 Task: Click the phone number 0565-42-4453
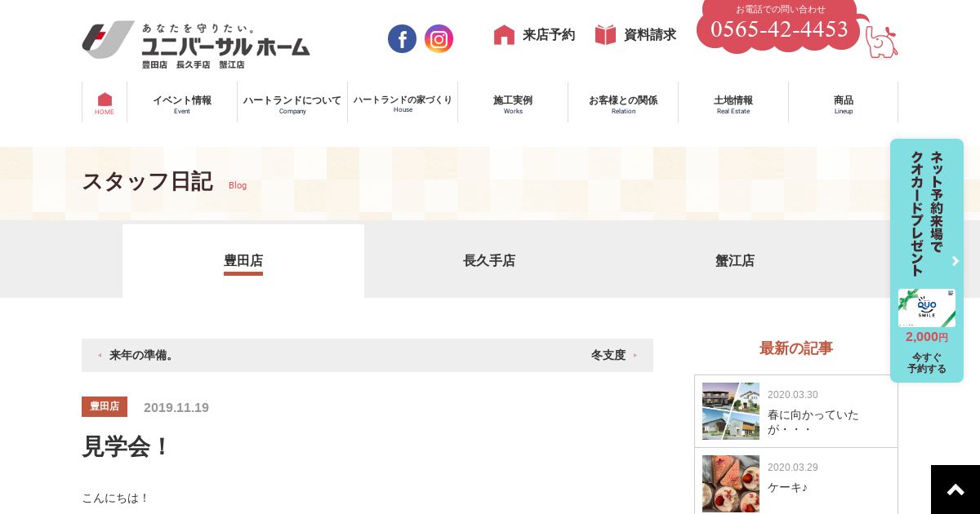tap(779, 29)
